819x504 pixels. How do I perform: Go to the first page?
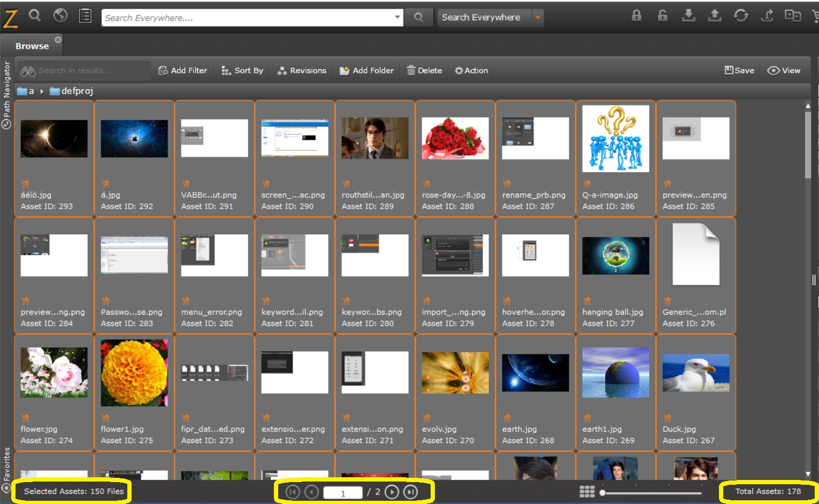click(293, 492)
